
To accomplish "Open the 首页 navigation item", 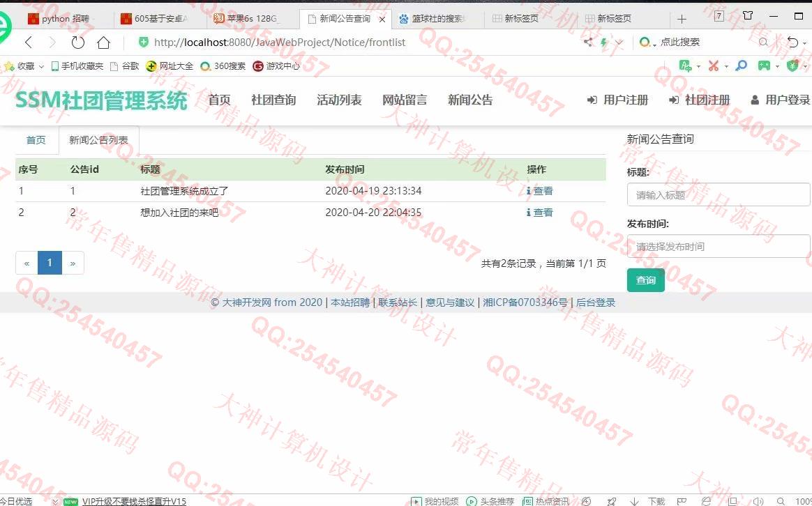I will point(219,100).
